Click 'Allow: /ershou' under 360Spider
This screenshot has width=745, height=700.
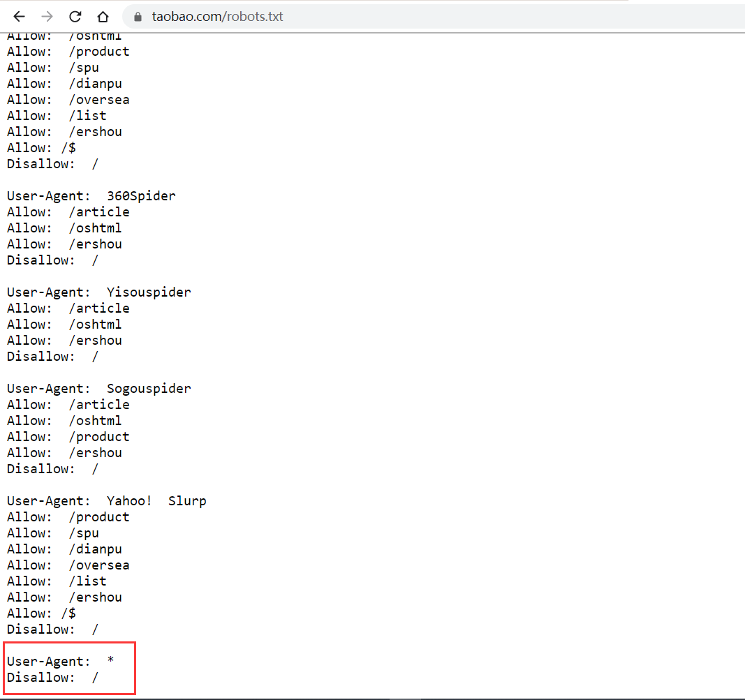coord(64,244)
